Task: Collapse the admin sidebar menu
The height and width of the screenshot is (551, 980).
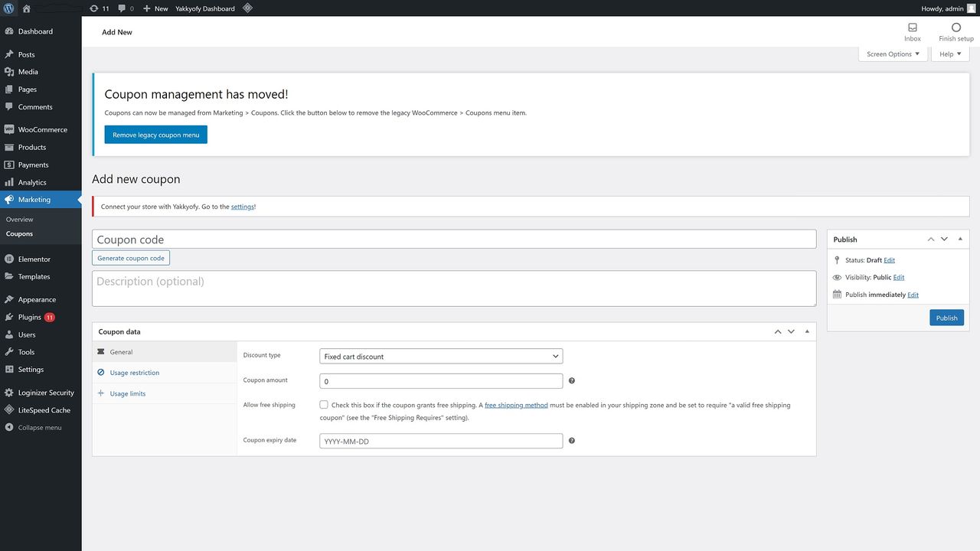Action: coord(41,428)
